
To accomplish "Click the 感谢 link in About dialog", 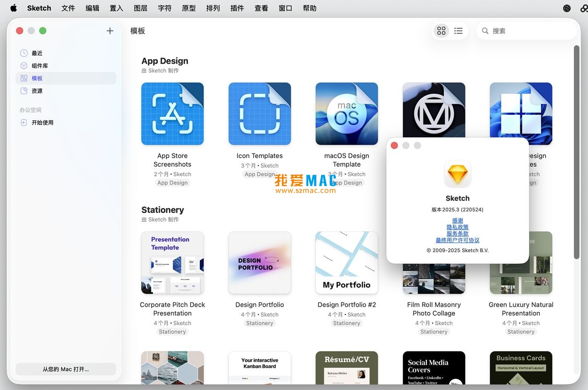I will [457, 220].
